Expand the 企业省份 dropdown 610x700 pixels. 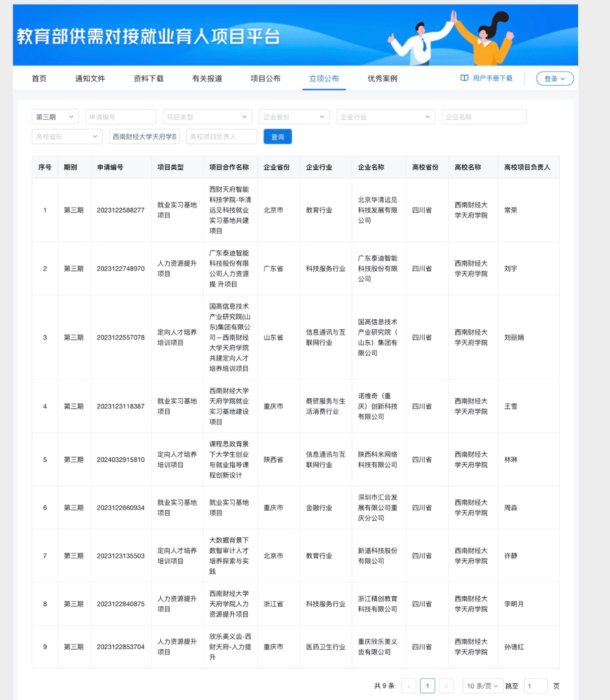click(x=294, y=117)
